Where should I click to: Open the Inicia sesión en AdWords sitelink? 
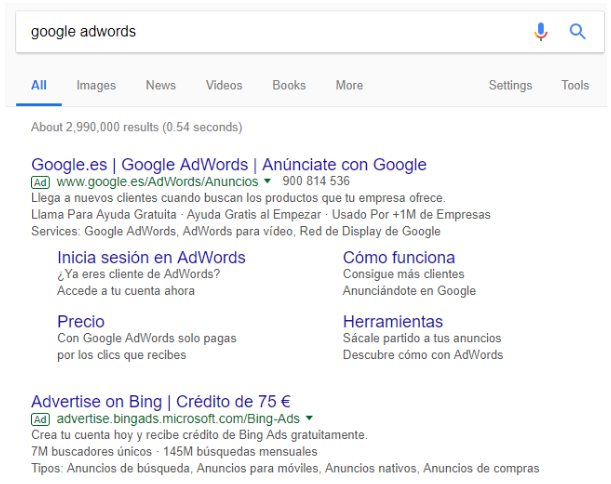pyautogui.click(x=151, y=258)
